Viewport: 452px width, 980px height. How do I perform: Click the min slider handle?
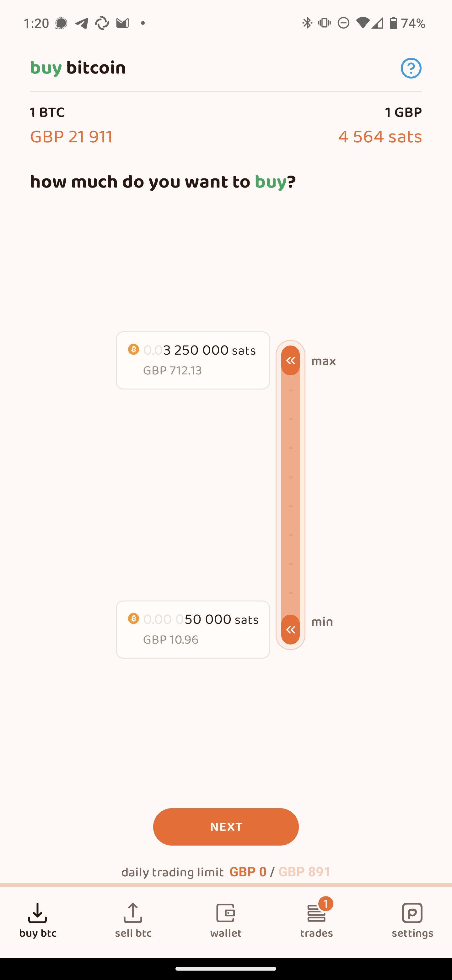coord(290,630)
